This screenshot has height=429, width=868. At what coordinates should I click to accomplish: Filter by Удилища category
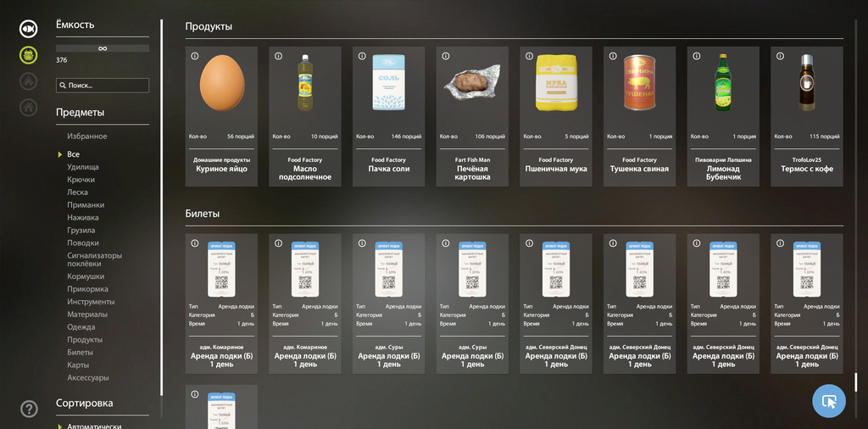(83, 167)
